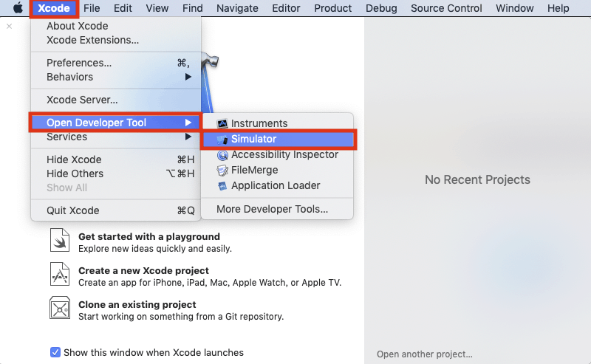Click the Open another project link
Image resolution: width=591 pixels, height=364 pixels.
tap(424, 354)
